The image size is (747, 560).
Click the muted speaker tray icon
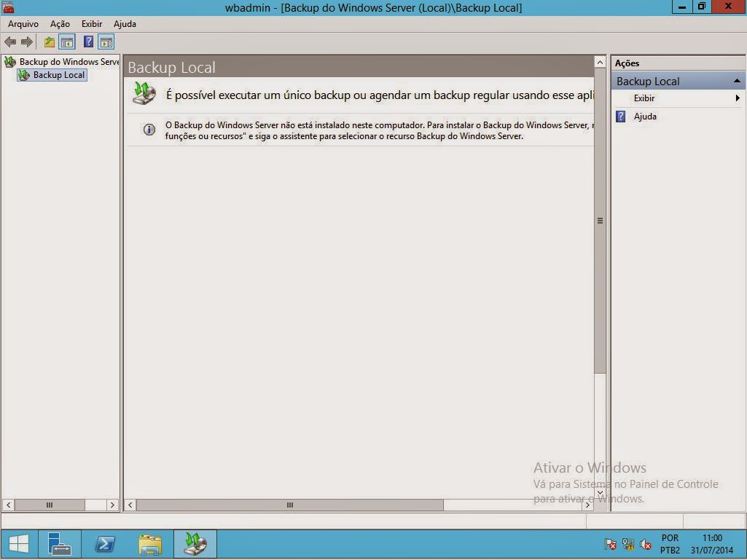click(x=646, y=544)
